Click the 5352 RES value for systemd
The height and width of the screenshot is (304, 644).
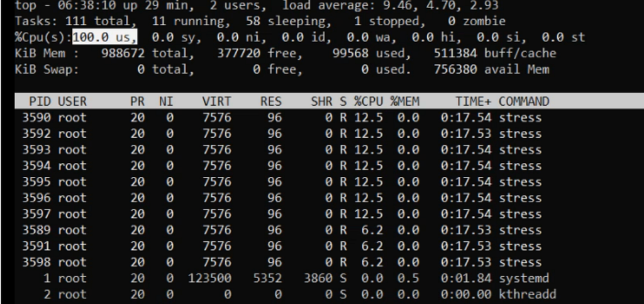pos(268,278)
